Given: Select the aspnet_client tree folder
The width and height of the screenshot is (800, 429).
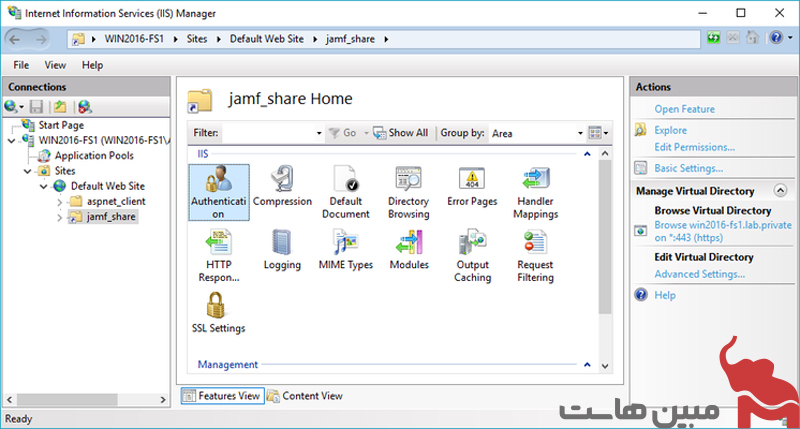Looking at the screenshot, I should pos(116,201).
